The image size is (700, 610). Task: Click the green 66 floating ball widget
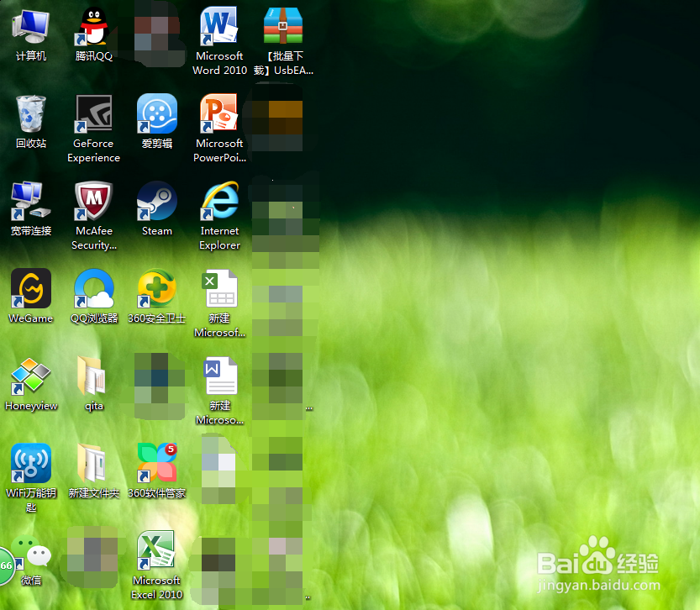click(x=6, y=565)
